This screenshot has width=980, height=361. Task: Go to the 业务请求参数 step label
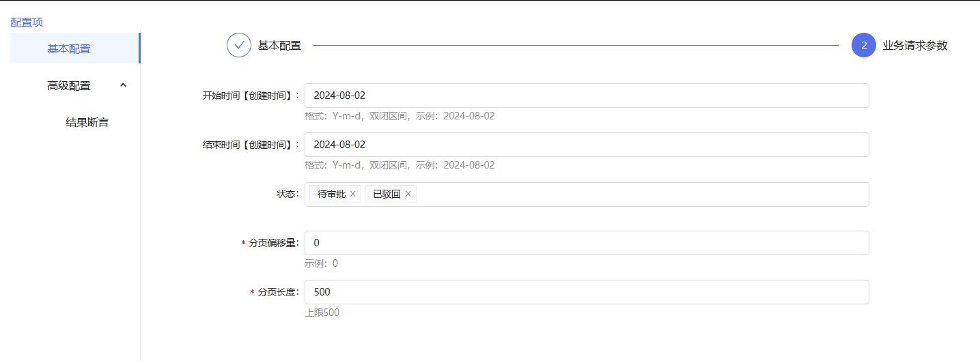(914, 46)
